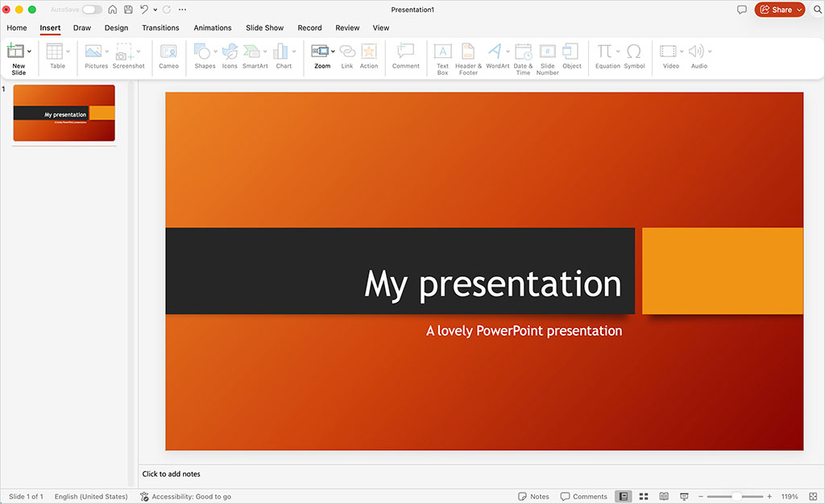Open the search magnifier
Viewport: 825px width, 504px height.
pyautogui.click(x=818, y=10)
